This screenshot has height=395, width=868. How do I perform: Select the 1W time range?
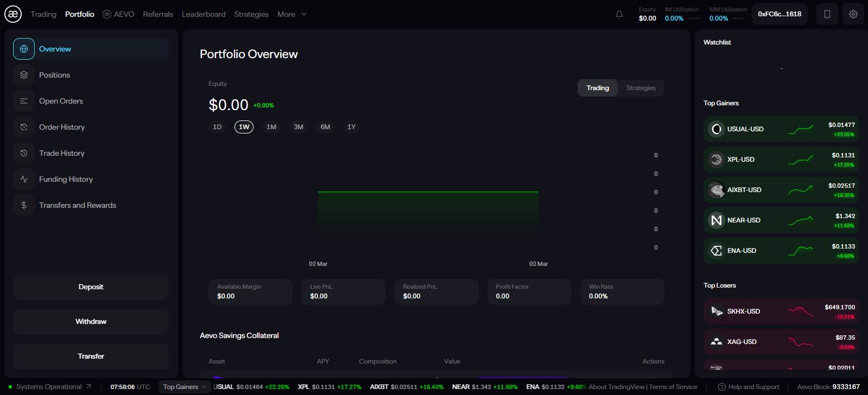click(244, 127)
